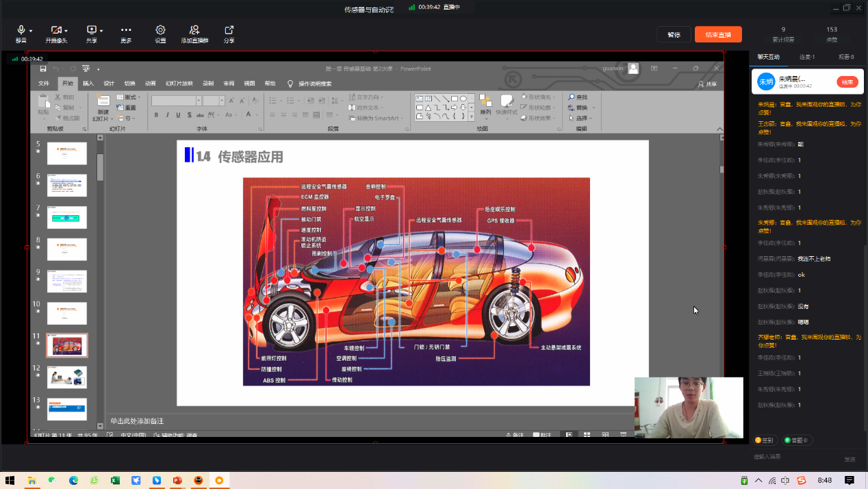Open PowerPoint from the Windows taskbar

click(x=177, y=481)
